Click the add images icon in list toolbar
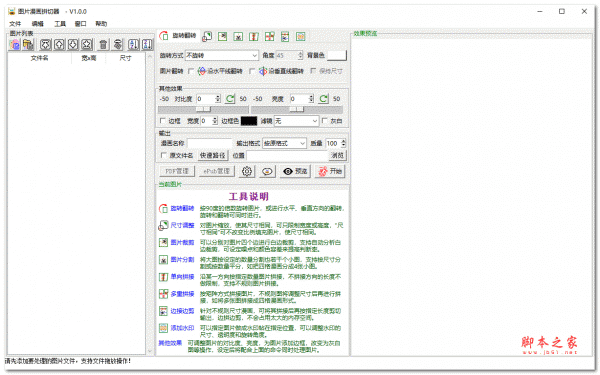 (15, 44)
